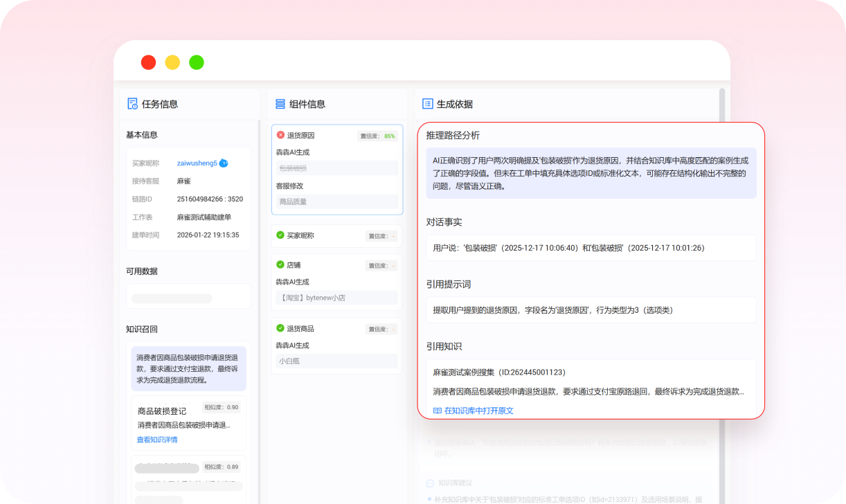Click the green check icon on 退货商品
Image resolution: width=846 pixels, height=504 pixels.
coord(280,328)
